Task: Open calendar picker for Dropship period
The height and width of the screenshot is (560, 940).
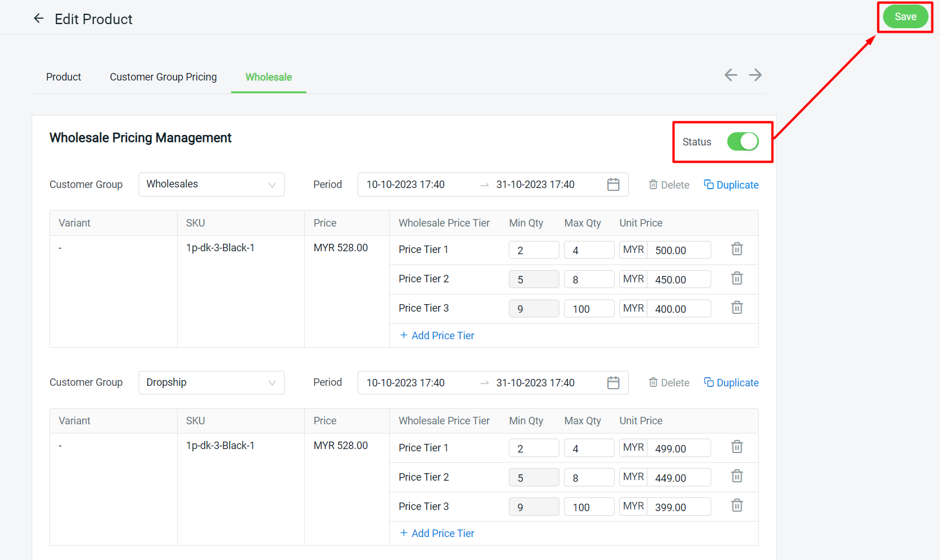Action: [x=613, y=383]
